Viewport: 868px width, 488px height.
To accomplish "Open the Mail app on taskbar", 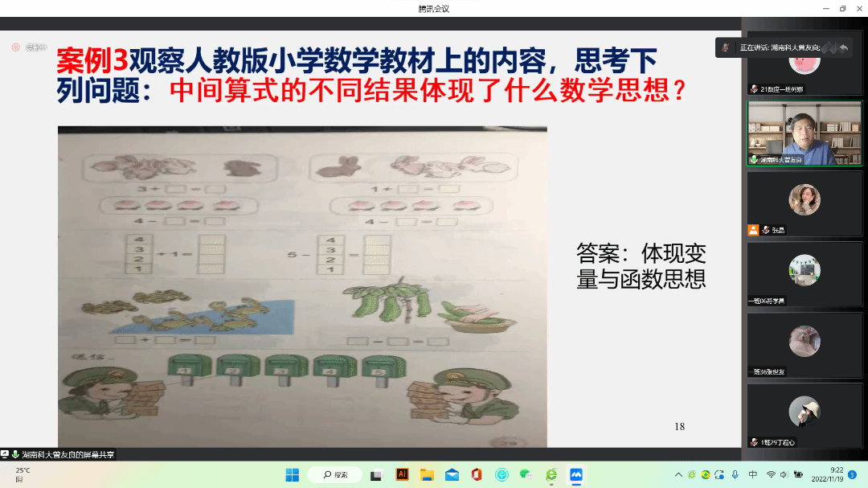I will coord(452,474).
